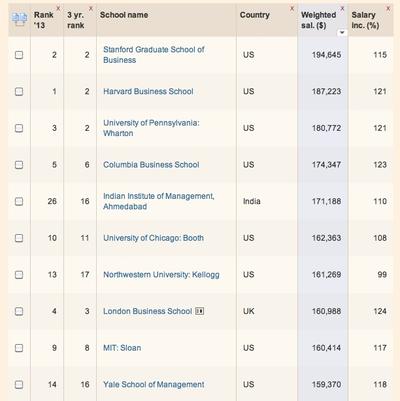Tick the Harvard Business School checkbox
400x401 pixels.
pos(19,91)
